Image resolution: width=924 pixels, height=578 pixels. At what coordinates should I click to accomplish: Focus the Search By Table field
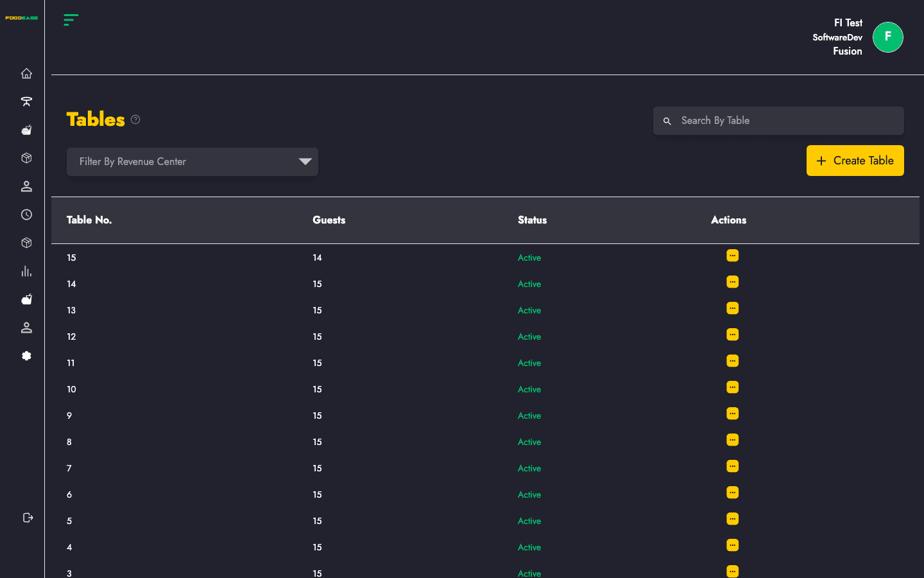[x=778, y=121]
